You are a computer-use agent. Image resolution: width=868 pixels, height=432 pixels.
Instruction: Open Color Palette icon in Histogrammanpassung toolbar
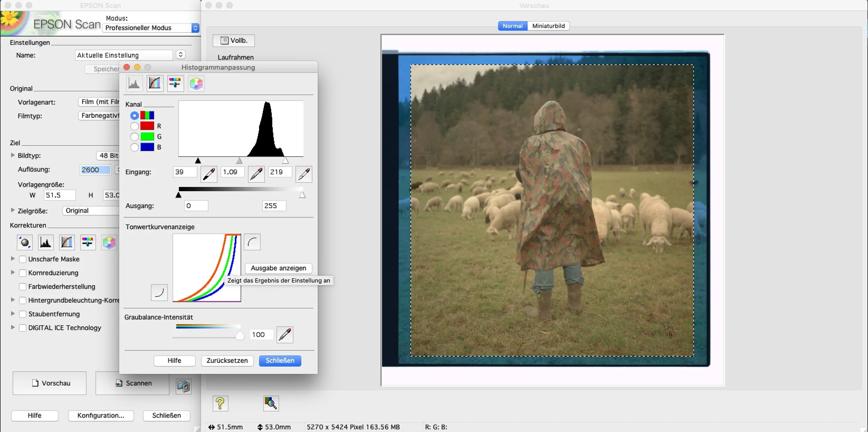pyautogui.click(x=196, y=83)
